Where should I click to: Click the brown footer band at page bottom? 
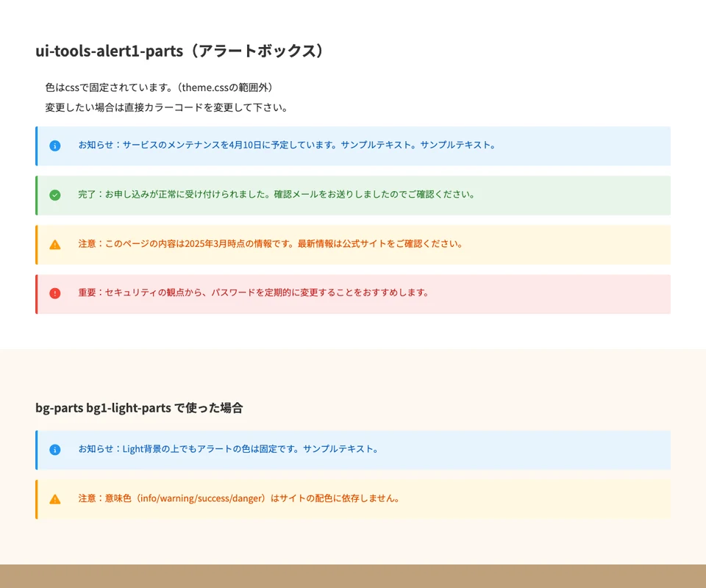353,576
